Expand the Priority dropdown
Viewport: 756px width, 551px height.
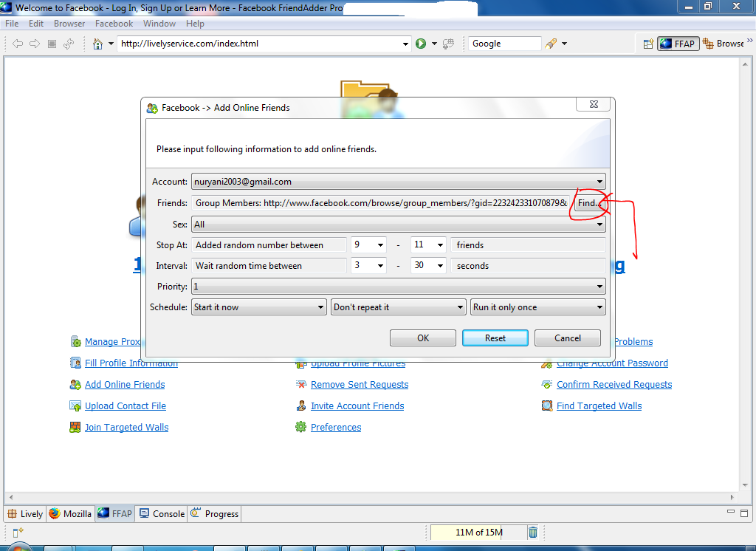(398, 287)
